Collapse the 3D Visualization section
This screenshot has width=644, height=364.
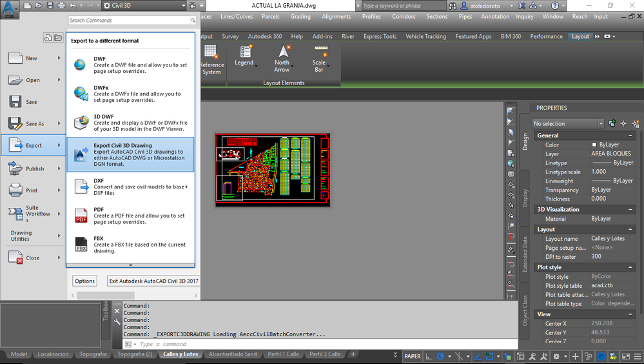click(630, 209)
